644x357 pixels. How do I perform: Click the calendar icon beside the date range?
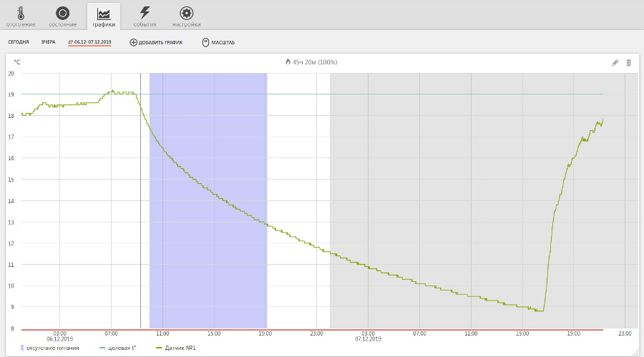(x=71, y=42)
